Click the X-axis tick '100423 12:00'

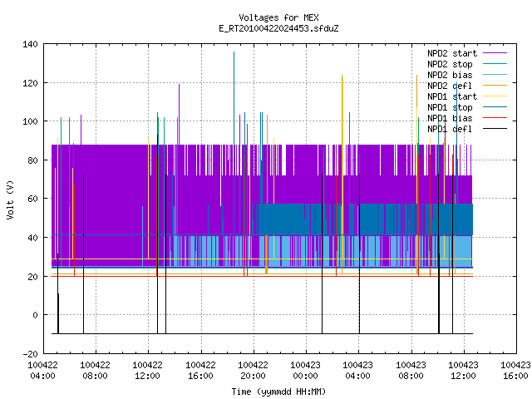[x=464, y=371]
